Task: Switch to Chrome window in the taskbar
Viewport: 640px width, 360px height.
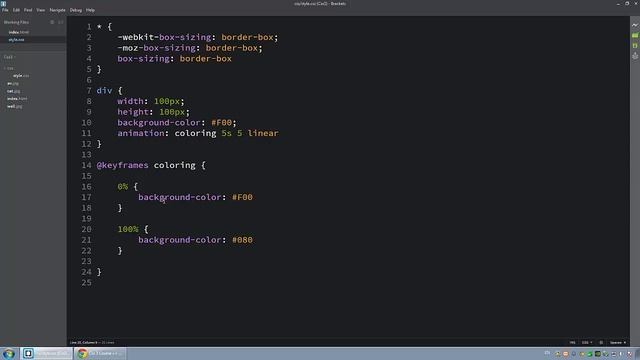Action: (100, 353)
